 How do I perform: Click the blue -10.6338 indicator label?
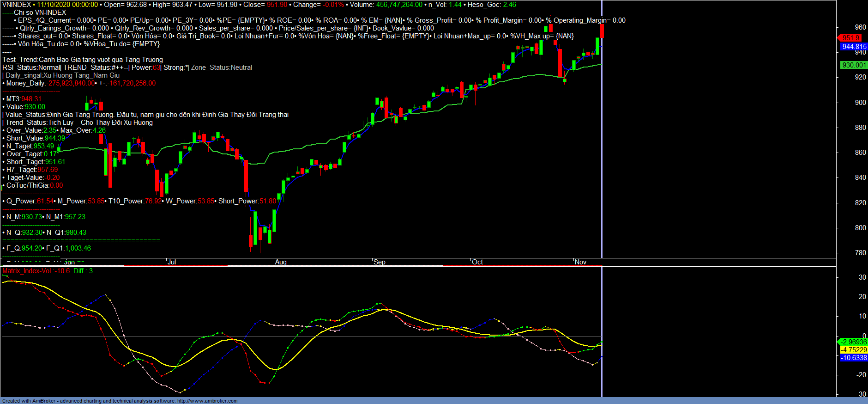click(854, 358)
